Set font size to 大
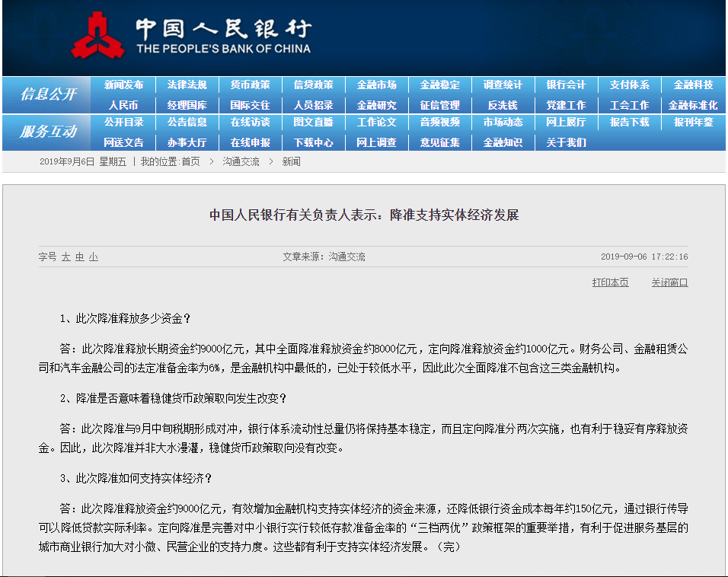The height and width of the screenshot is (577, 728). click(66, 257)
